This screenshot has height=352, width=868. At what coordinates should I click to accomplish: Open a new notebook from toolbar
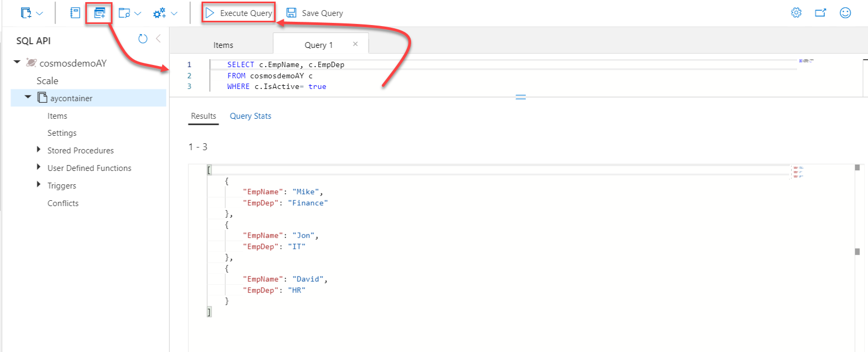pyautogui.click(x=75, y=13)
